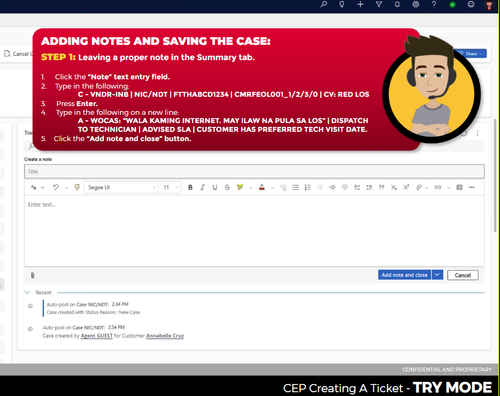Click the format painter marker icon
Screen dimensions: 500x396
[77, 187]
